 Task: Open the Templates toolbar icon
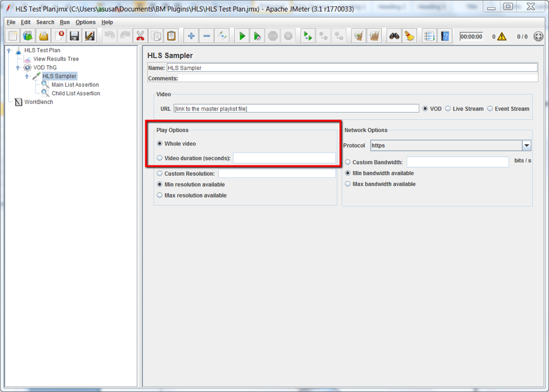click(28, 36)
